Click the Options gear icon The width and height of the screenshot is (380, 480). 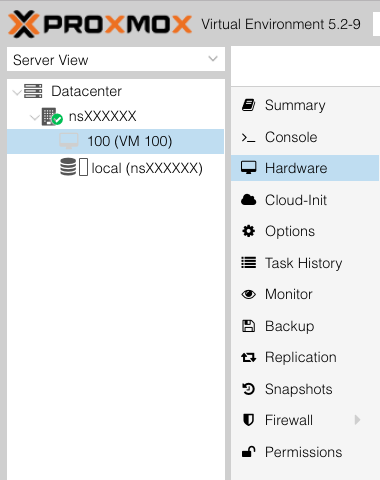pyautogui.click(x=249, y=231)
